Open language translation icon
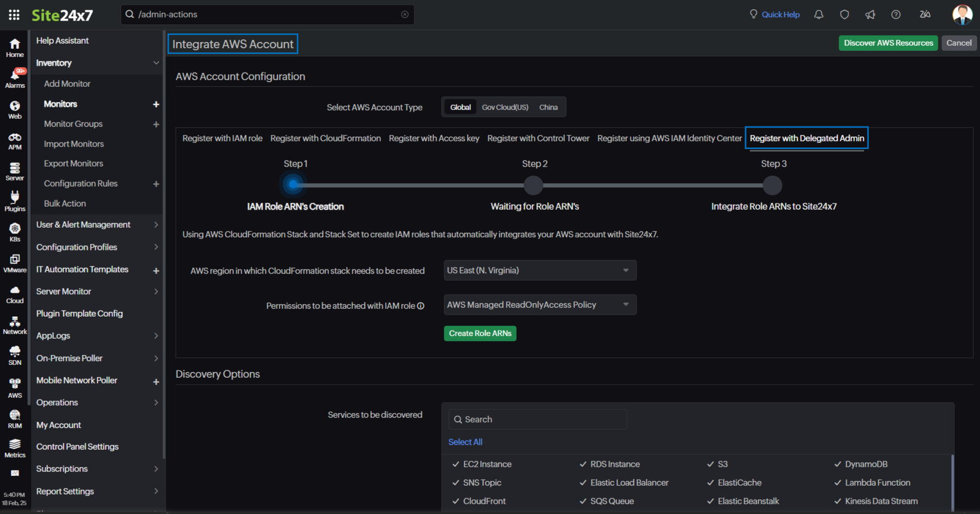 coord(925,14)
